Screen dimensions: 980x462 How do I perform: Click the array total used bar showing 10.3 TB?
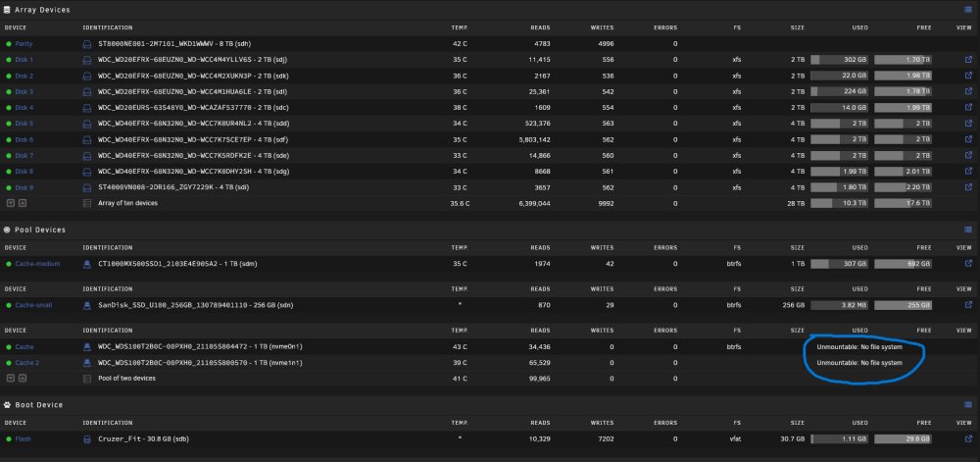click(840, 203)
